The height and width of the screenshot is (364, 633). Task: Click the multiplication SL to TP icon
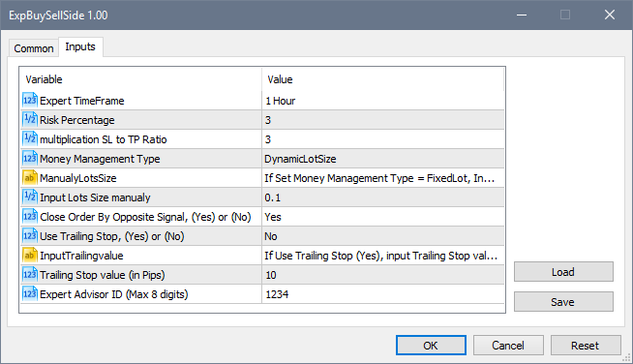[30, 139]
